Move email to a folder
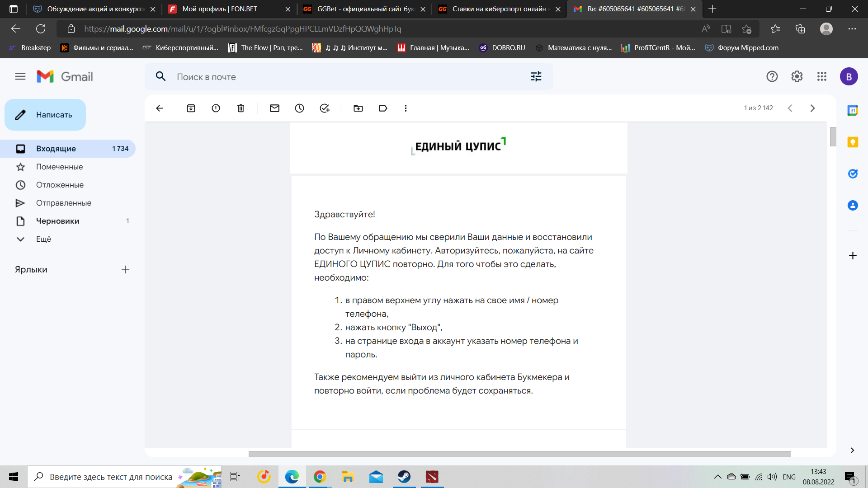 tap(359, 108)
